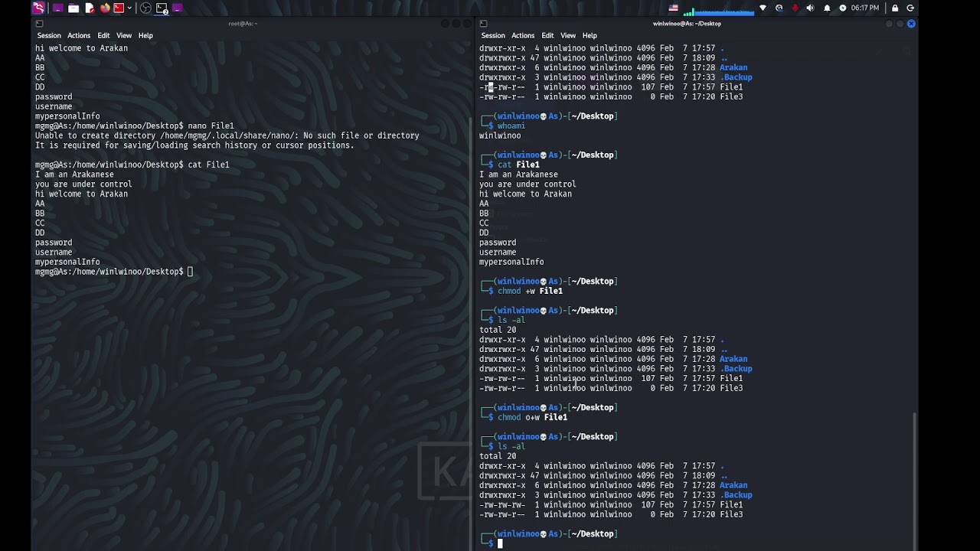Image resolution: width=980 pixels, height=551 pixels.
Task: Click 'Unable to create directory' error line
Action: [227, 135]
